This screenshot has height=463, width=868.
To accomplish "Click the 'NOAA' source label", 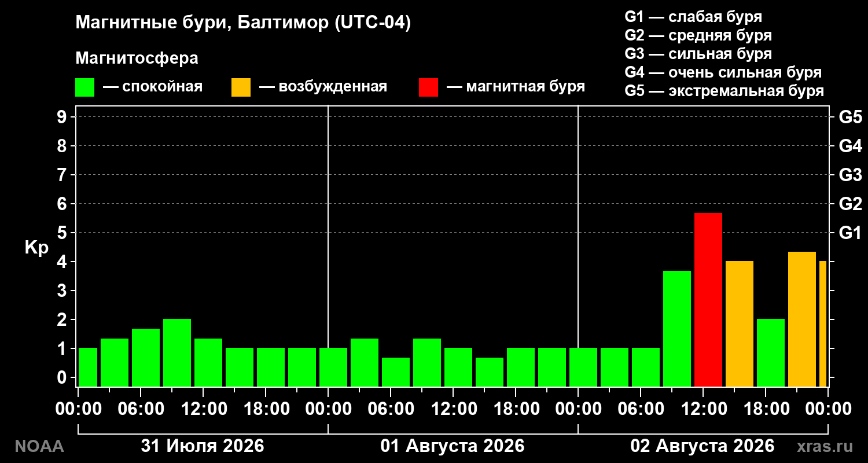I will click(39, 446).
